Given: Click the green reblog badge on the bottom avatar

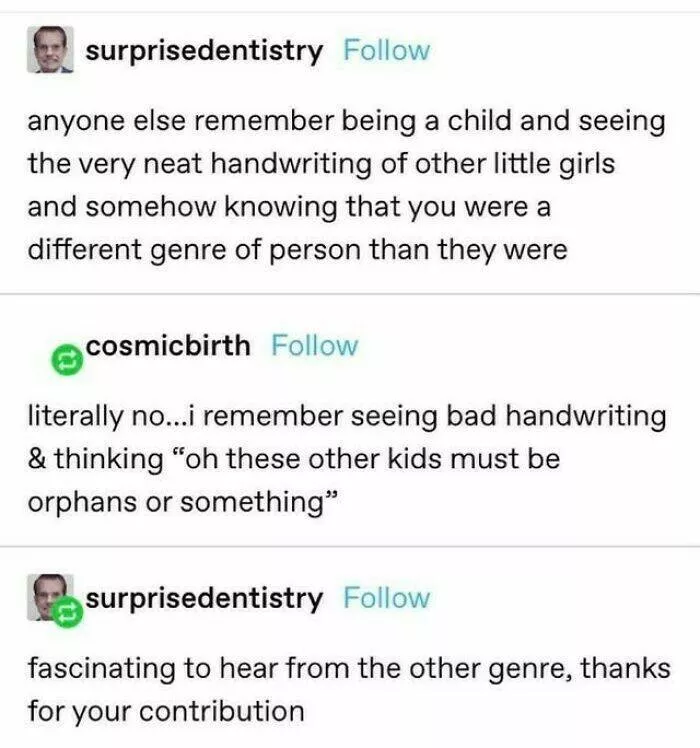Looking at the screenshot, I should (x=68, y=610).
